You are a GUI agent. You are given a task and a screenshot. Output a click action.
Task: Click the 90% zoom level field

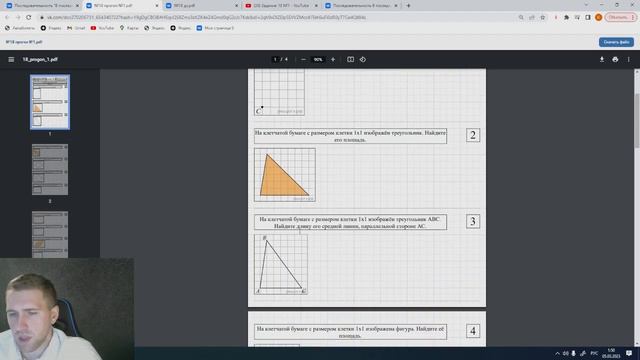click(318, 60)
